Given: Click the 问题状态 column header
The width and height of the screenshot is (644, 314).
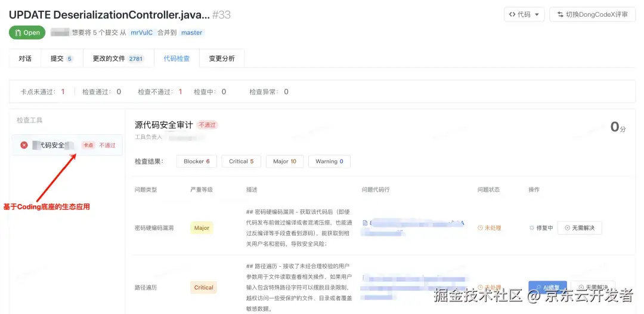Looking at the screenshot, I should [x=489, y=189].
